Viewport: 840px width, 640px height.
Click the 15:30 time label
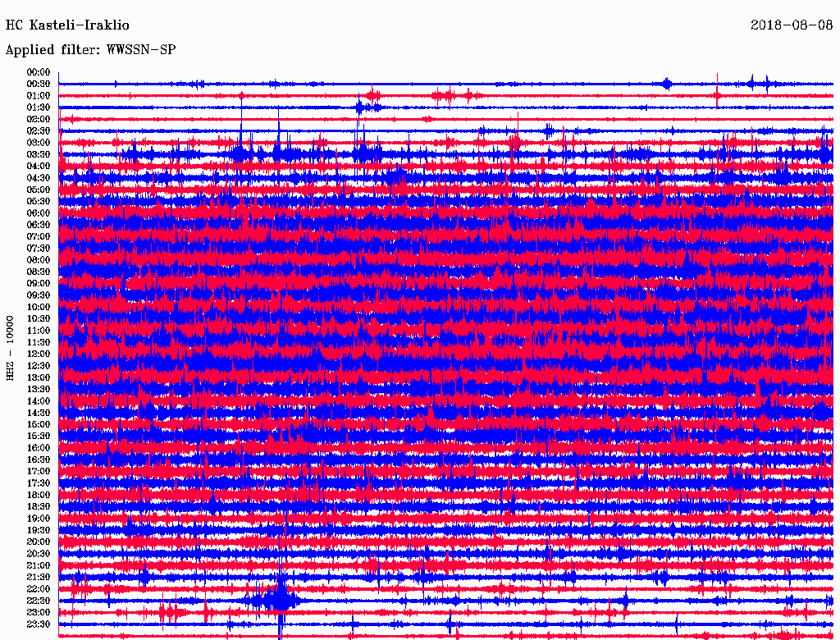coord(39,437)
